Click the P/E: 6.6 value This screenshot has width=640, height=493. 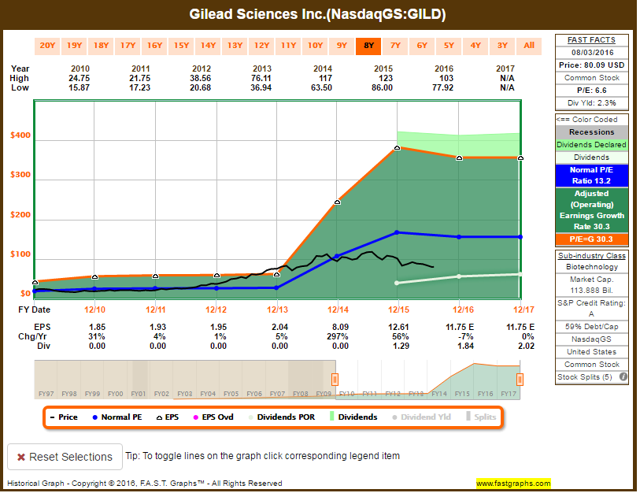[591, 90]
